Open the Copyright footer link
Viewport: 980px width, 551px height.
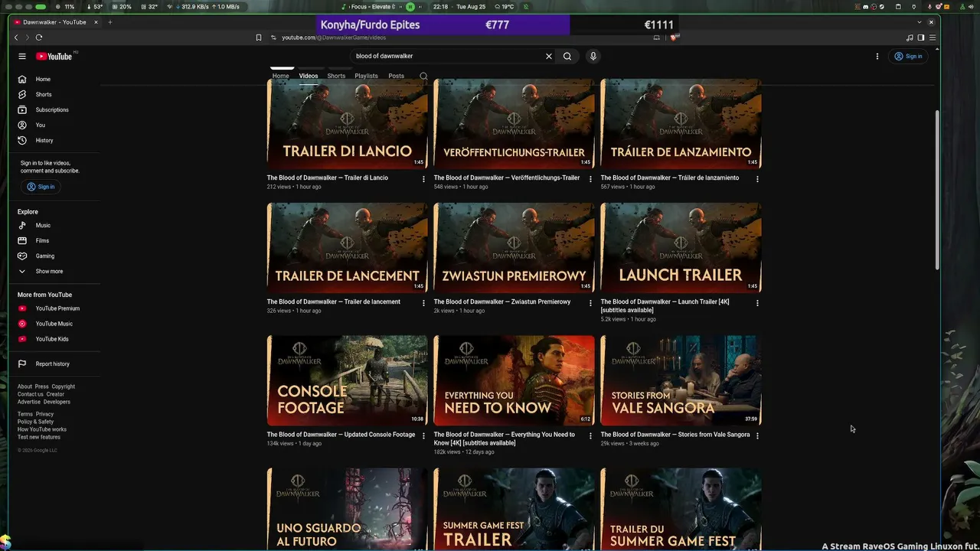pyautogui.click(x=63, y=386)
